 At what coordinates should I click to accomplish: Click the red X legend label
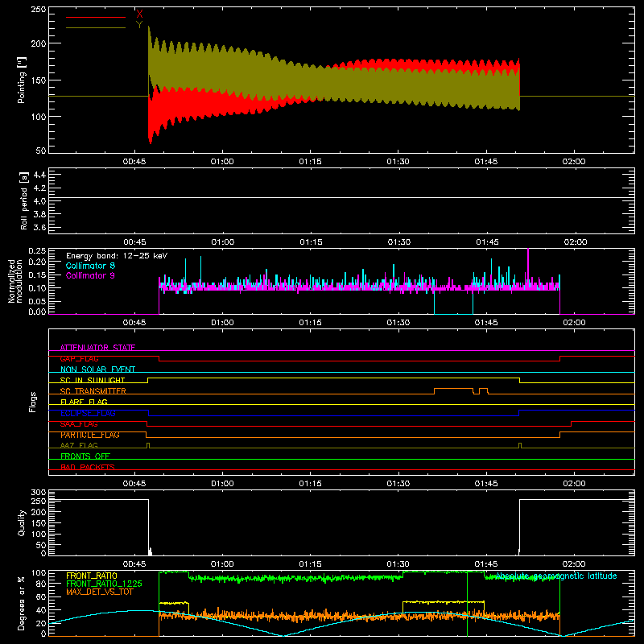139,14
